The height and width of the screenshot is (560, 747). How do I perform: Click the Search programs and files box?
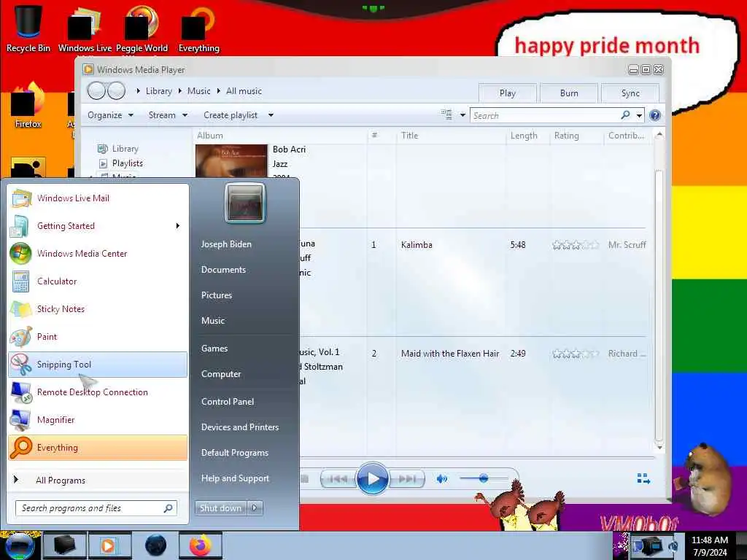coord(96,508)
